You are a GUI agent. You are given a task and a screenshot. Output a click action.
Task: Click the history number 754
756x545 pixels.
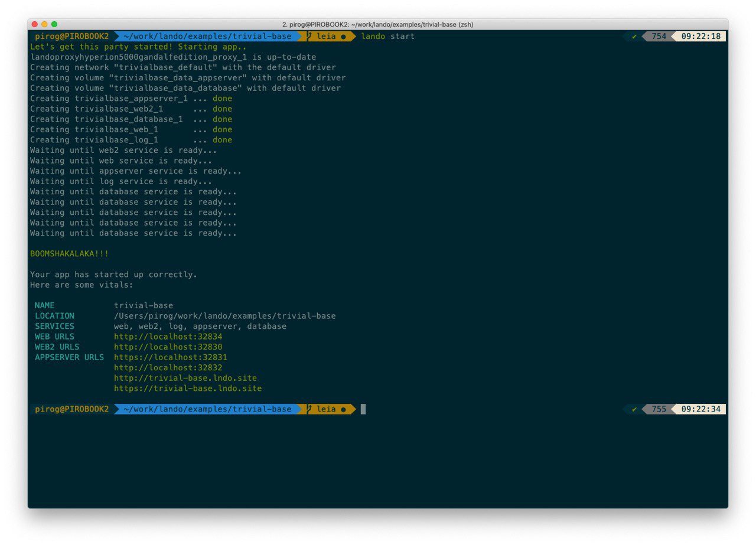659,37
